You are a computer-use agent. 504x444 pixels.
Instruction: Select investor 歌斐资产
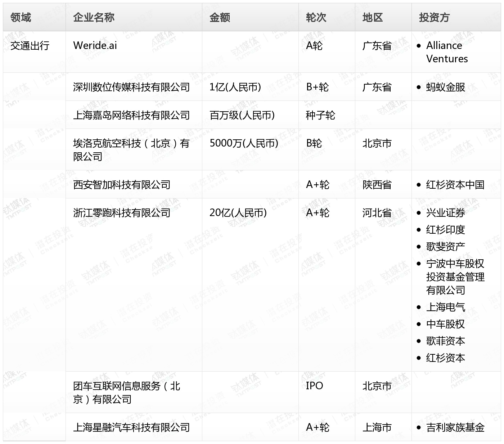[x=446, y=247]
